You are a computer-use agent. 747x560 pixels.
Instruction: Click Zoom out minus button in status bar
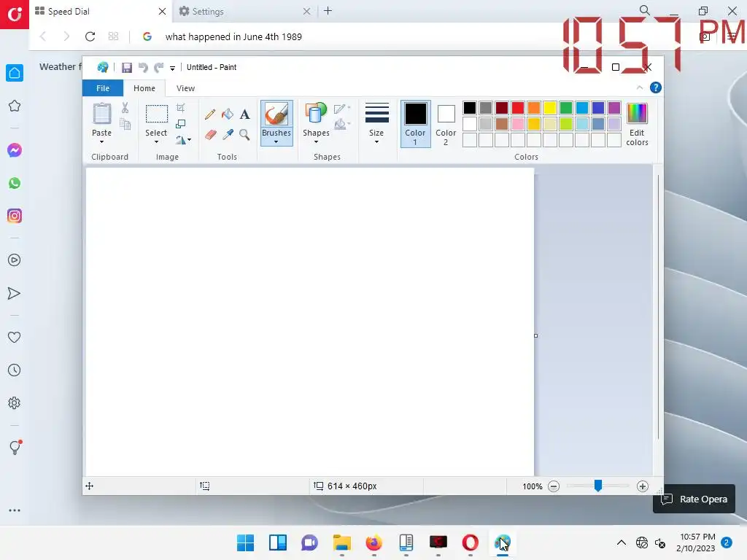(x=553, y=486)
